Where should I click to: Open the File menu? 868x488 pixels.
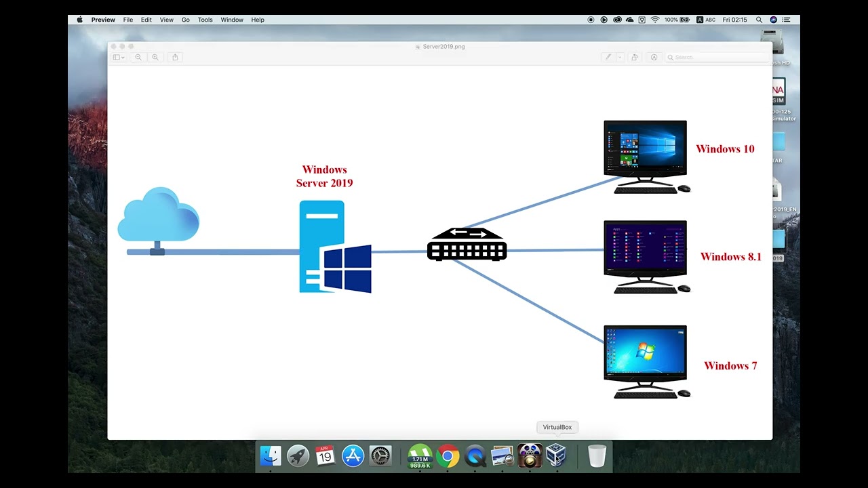pos(128,20)
